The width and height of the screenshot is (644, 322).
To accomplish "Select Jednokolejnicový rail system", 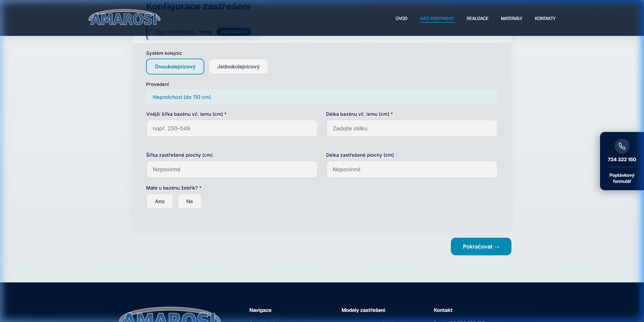I will click(x=238, y=67).
